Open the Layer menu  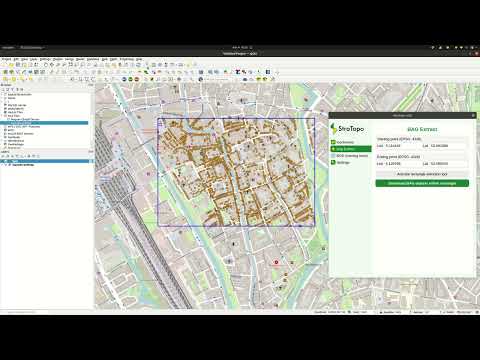coord(34,59)
